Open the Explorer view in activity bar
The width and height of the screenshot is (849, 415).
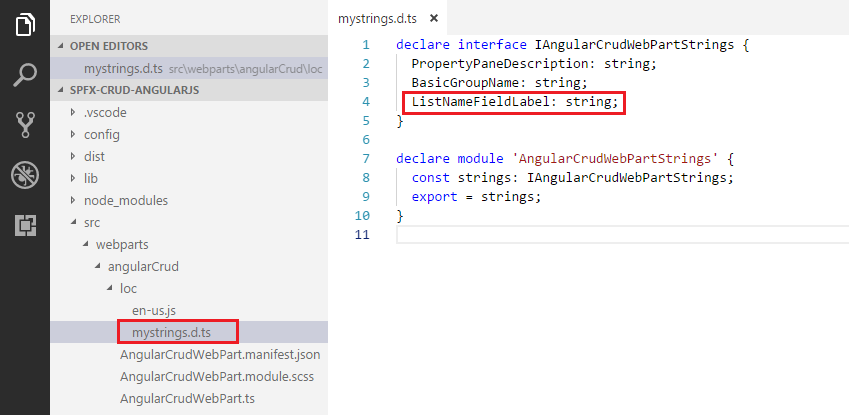pos(25,24)
